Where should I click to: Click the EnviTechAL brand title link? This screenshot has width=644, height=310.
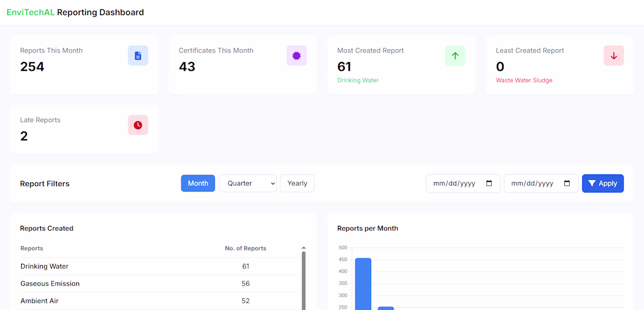tap(30, 12)
